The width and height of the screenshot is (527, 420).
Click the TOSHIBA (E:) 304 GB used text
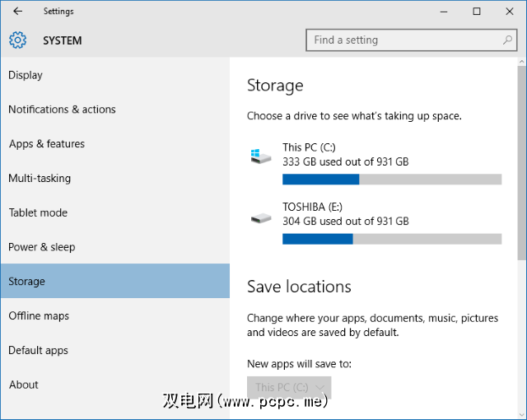[345, 221]
